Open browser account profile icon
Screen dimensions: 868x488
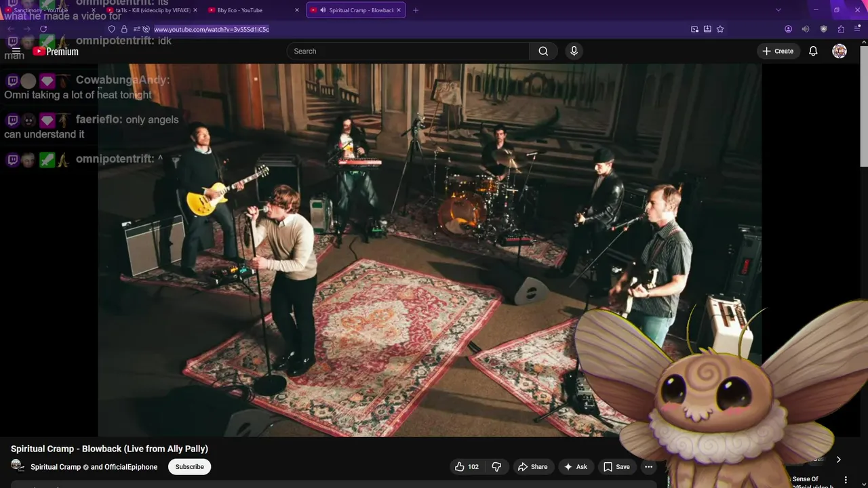tap(788, 29)
